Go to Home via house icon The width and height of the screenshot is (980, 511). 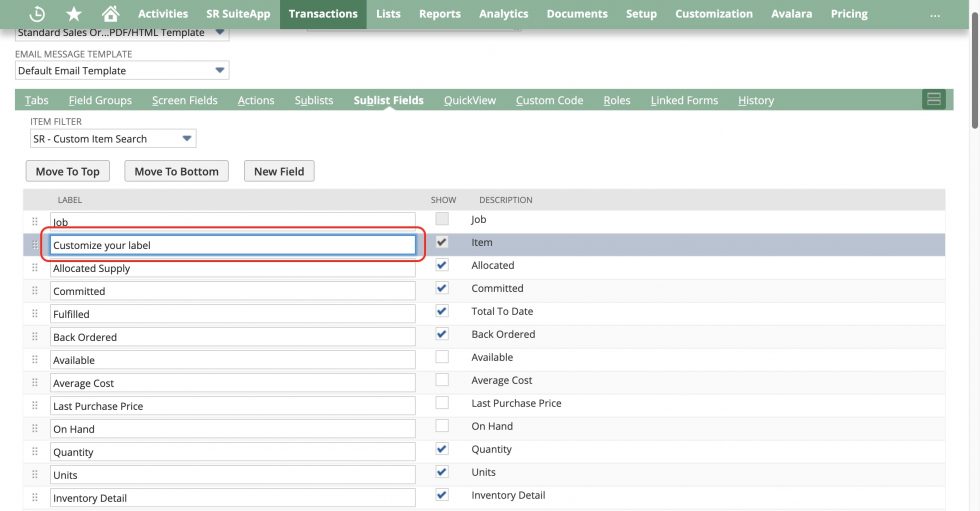pyautogui.click(x=110, y=14)
